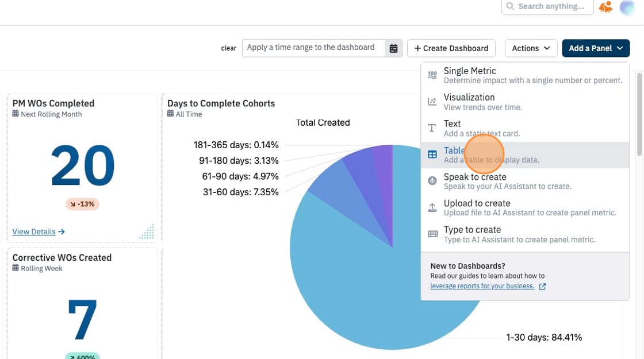Click the Text panel T icon
This screenshot has height=359, width=644.
tap(432, 128)
